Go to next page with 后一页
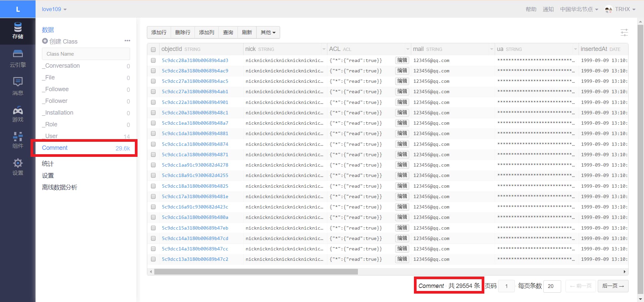This screenshot has height=302, width=644. pos(613,286)
